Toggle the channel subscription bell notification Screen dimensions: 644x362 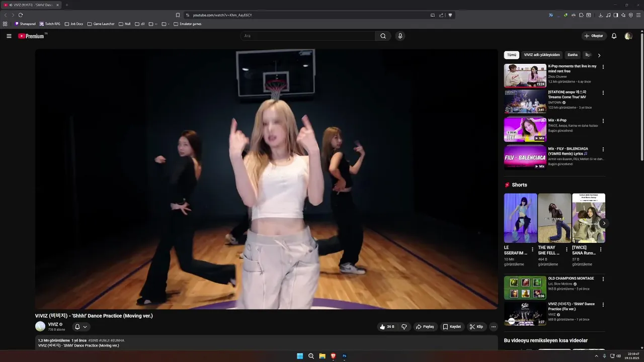click(x=77, y=327)
